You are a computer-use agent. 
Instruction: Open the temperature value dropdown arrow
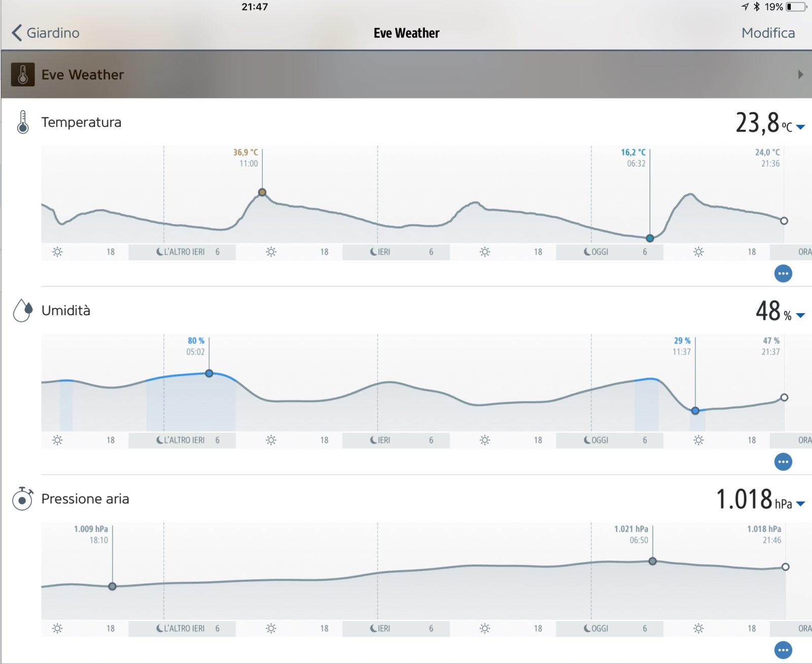click(800, 127)
